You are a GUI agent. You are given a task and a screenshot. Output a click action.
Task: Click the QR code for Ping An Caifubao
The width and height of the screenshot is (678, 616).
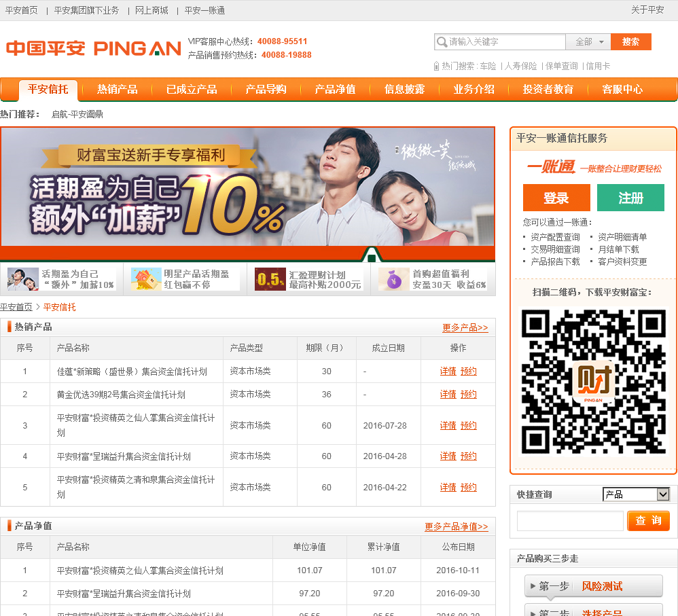593,382
